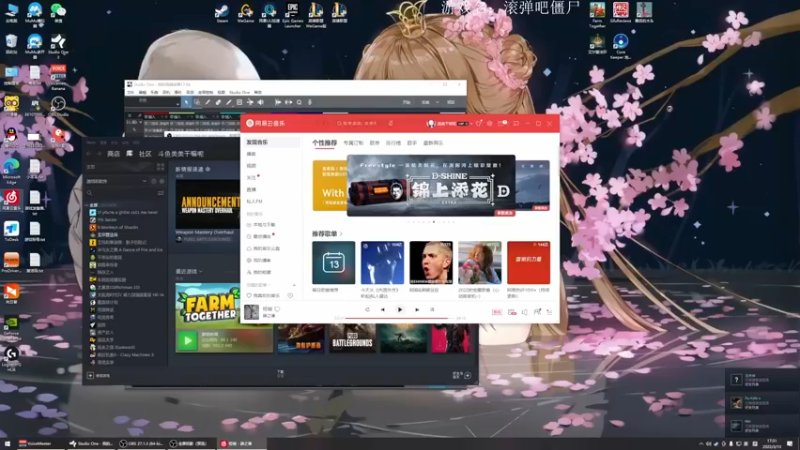Screen dimensions: 800x450
Task: Open volume speaker icon in NetEase player
Action: [x=524, y=312]
